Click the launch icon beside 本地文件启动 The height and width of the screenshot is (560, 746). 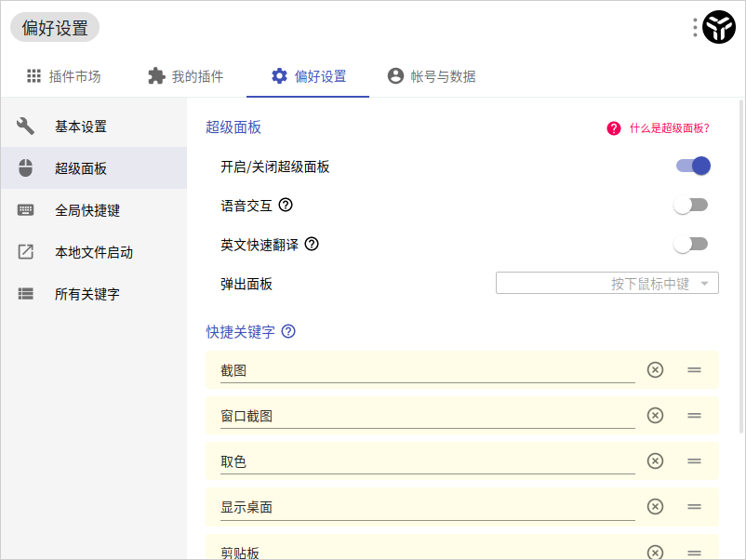[25, 251]
